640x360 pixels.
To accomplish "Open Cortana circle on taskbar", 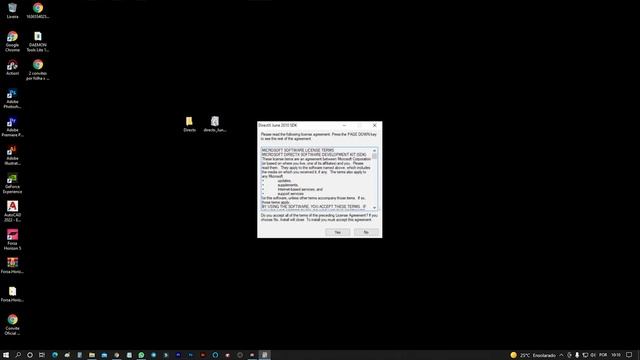I will coord(30,355).
